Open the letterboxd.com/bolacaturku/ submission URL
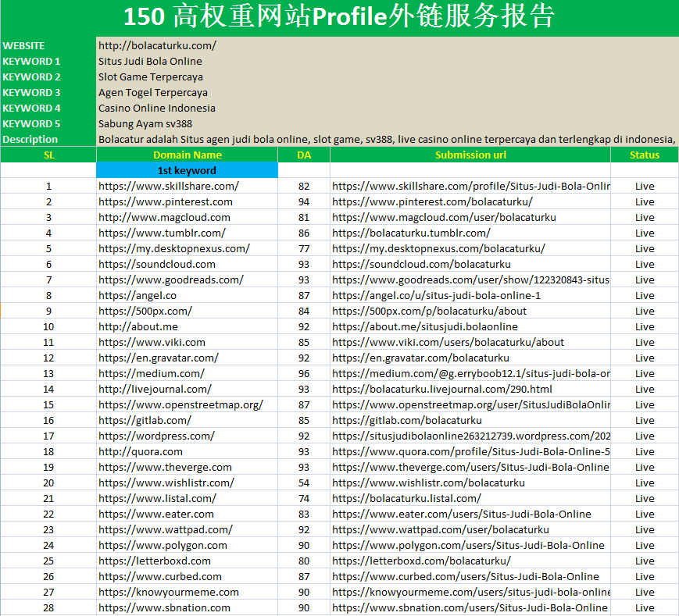The image size is (679, 616). click(x=421, y=561)
